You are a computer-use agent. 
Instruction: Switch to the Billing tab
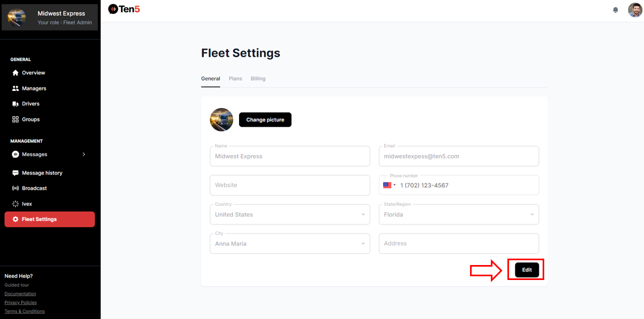coord(258,79)
